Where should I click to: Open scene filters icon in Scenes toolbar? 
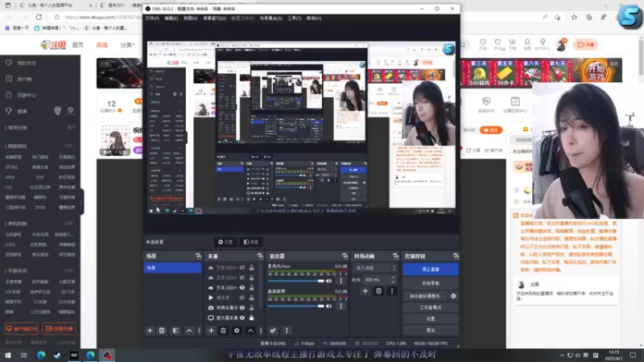pyautogui.click(x=175, y=331)
